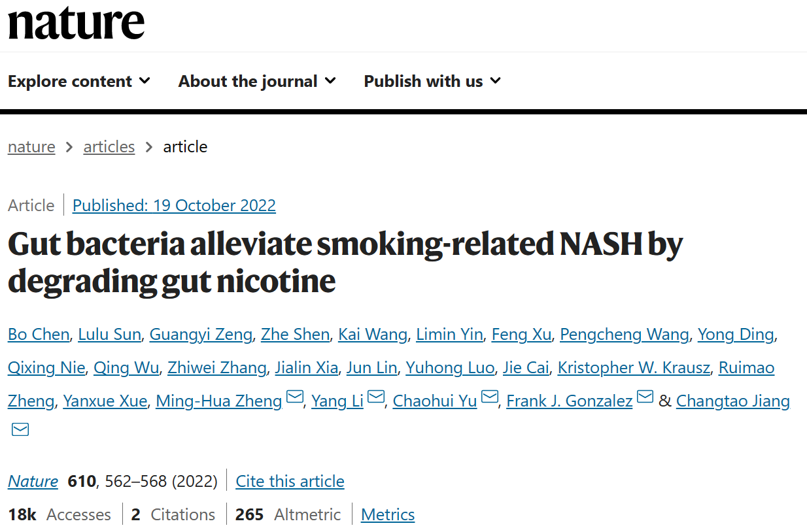Go to the nature breadcrumb link
The width and height of the screenshot is (807, 532).
31,146
